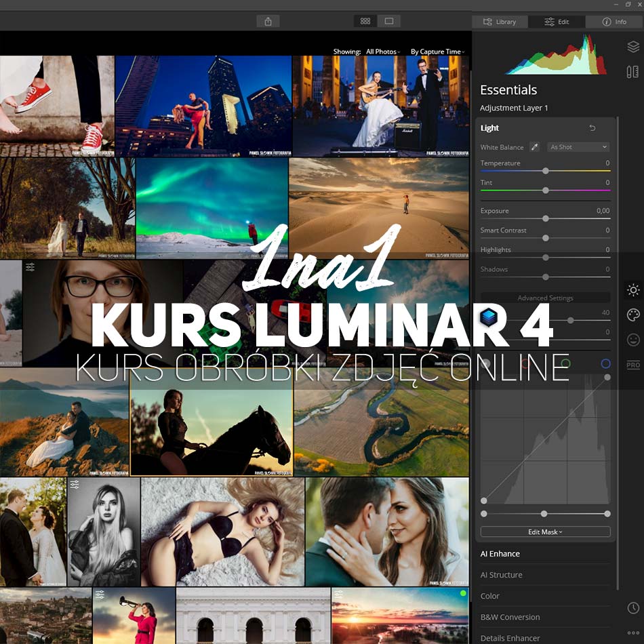Expand the AI Enhance tool
This screenshot has width=644, height=644.
pyautogui.click(x=500, y=554)
